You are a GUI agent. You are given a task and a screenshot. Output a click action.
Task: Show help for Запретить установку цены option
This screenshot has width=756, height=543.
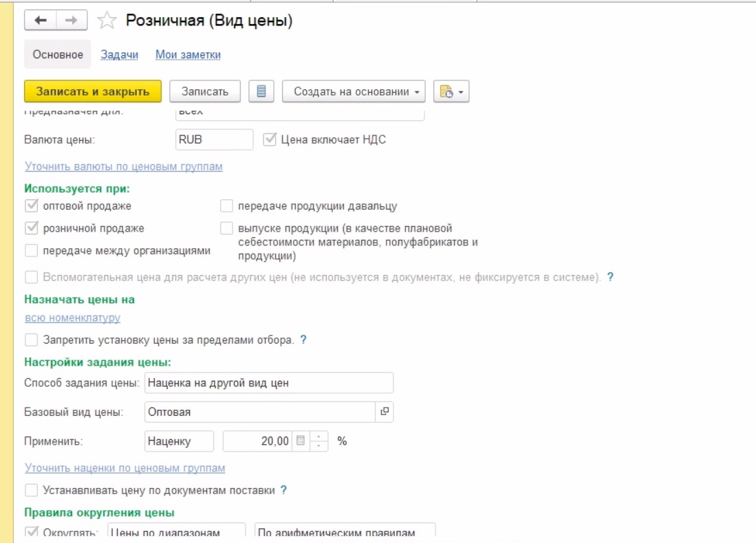tap(303, 340)
